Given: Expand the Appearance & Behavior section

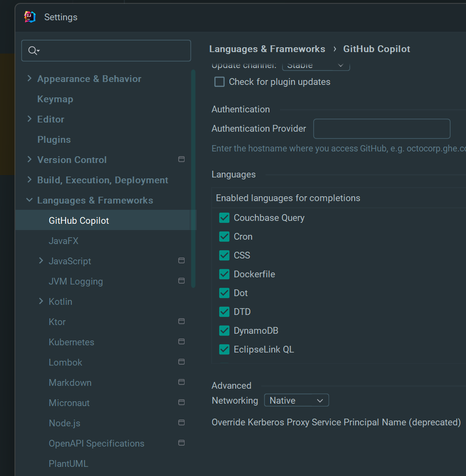Looking at the screenshot, I should [x=29, y=79].
